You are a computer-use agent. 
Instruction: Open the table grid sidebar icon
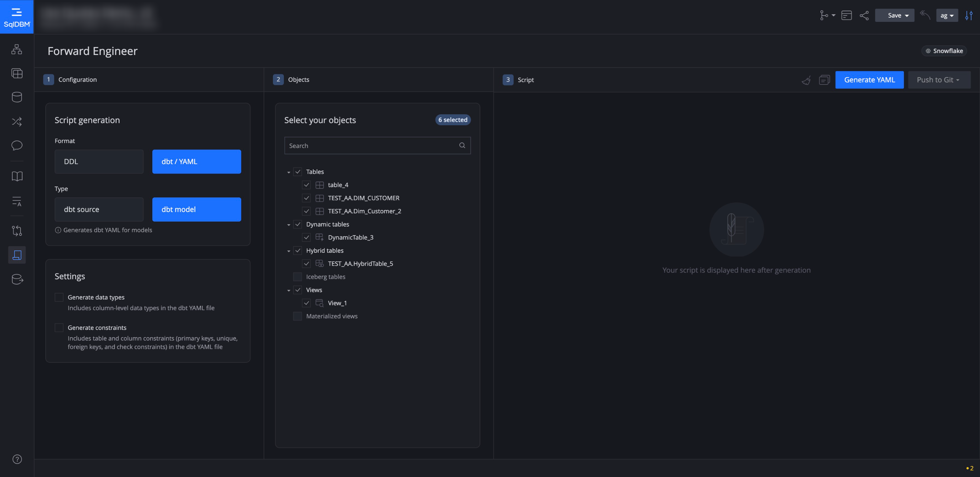point(17,74)
